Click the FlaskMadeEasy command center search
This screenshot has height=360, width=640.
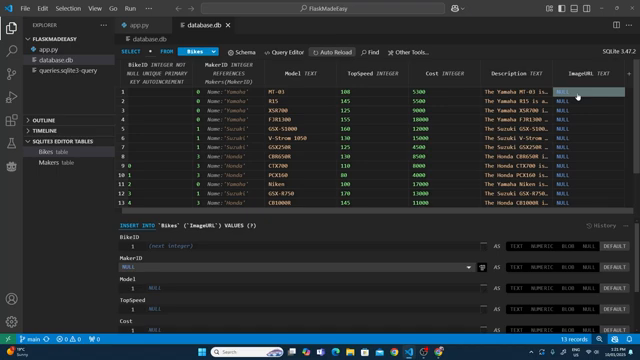(323, 8)
